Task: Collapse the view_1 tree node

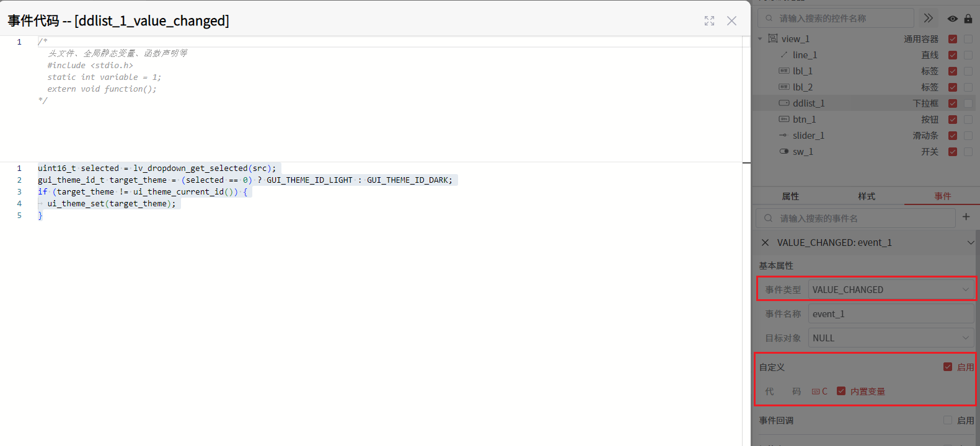Action: pyautogui.click(x=760, y=39)
